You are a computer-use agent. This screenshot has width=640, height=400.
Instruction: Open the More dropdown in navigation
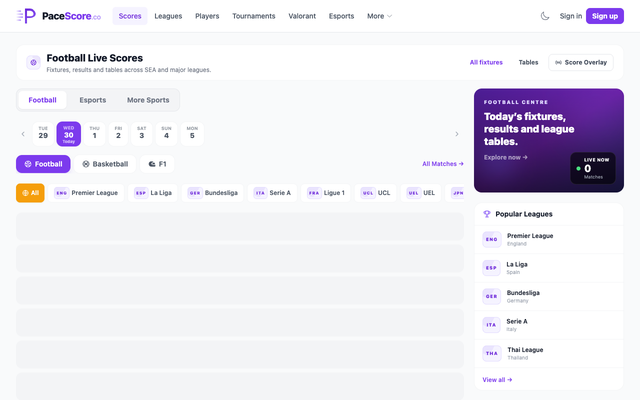click(379, 16)
